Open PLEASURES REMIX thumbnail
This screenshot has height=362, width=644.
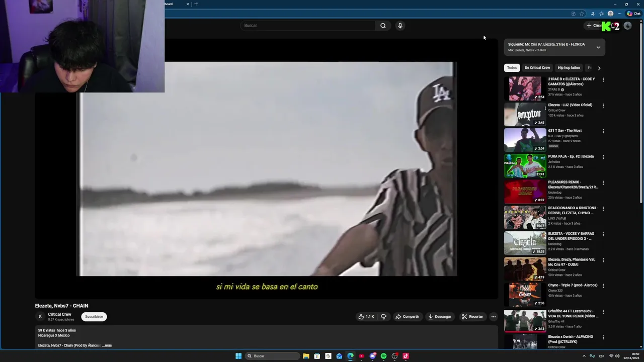tap(525, 192)
